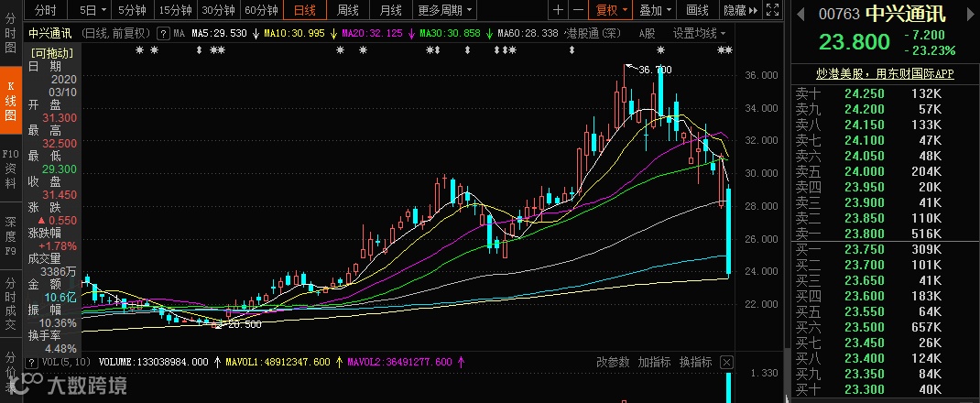Image resolution: width=980 pixels, height=403 pixels.
Task: Switch to 分时图 sidebar view
Action: (10, 32)
